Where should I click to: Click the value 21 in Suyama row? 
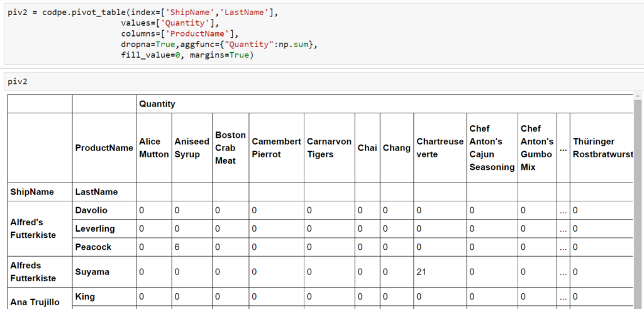pyautogui.click(x=422, y=272)
